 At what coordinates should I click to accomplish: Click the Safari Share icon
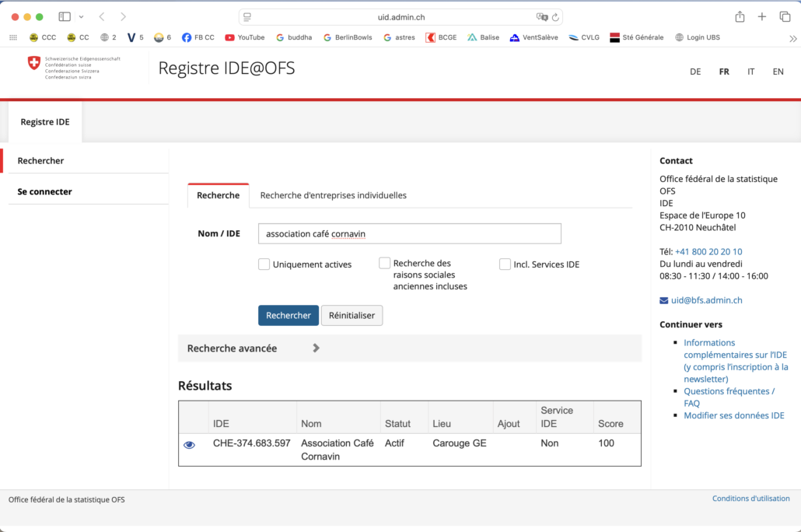(740, 16)
